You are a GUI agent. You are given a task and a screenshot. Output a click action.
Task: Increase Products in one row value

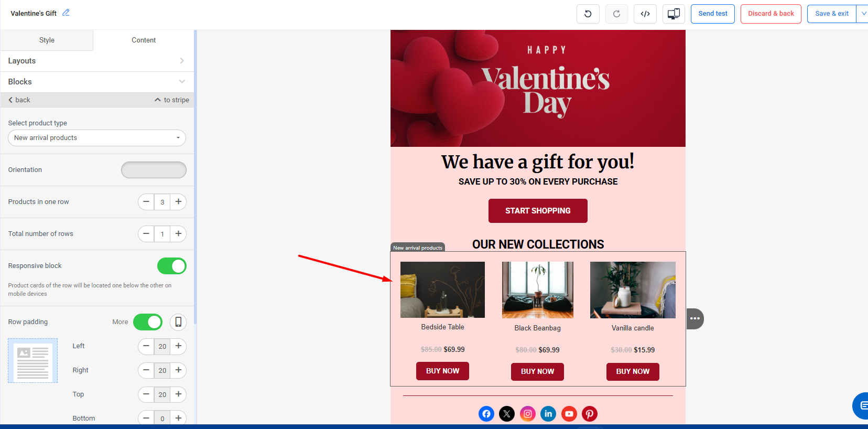point(179,202)
